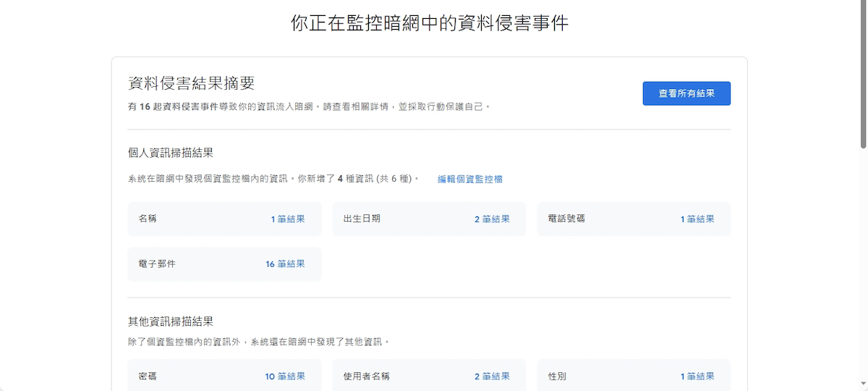This screenshot has height=391, width=868.
Task: Open the 編輯個資監控檔 link
Action: pyautogui.click(x=470, y=179)
